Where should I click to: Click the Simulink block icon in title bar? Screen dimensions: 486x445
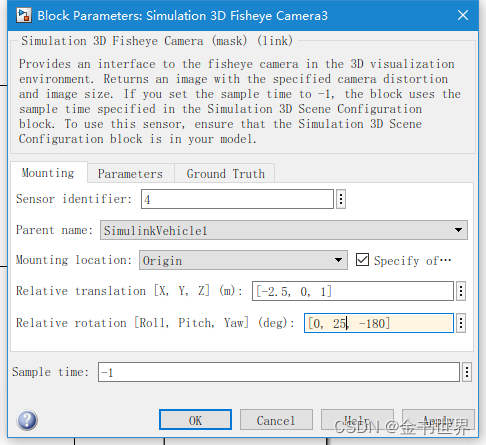(x=24, y=15)
